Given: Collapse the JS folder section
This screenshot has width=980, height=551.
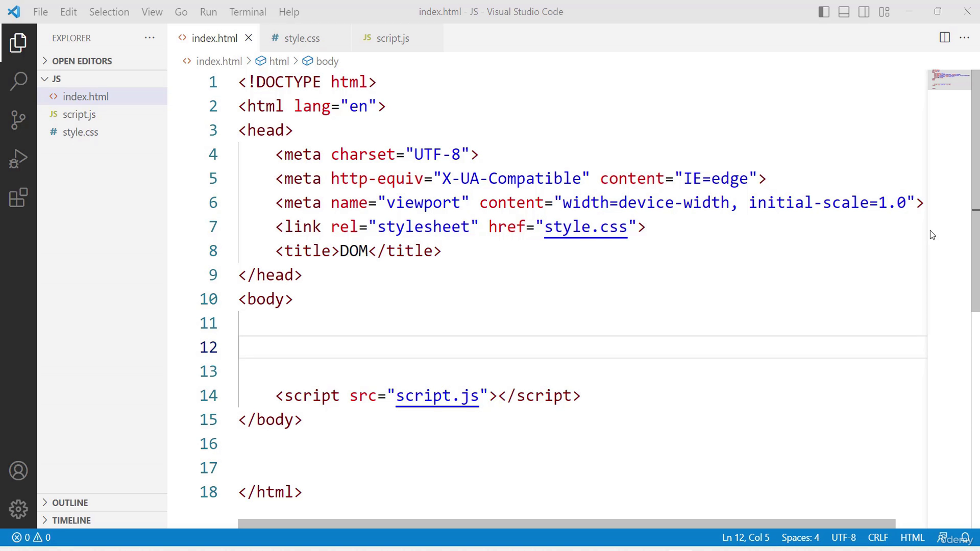Looking at the screenshot, I should coord(102,79).
